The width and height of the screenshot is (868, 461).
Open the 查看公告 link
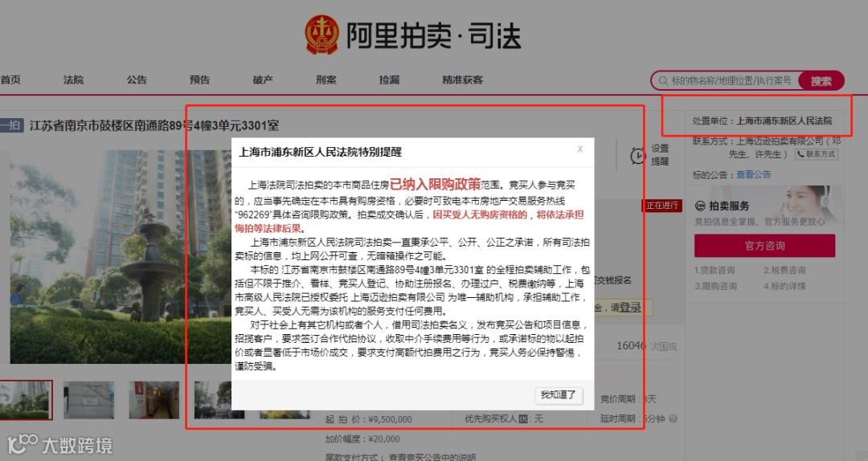(x=753, y=174)
